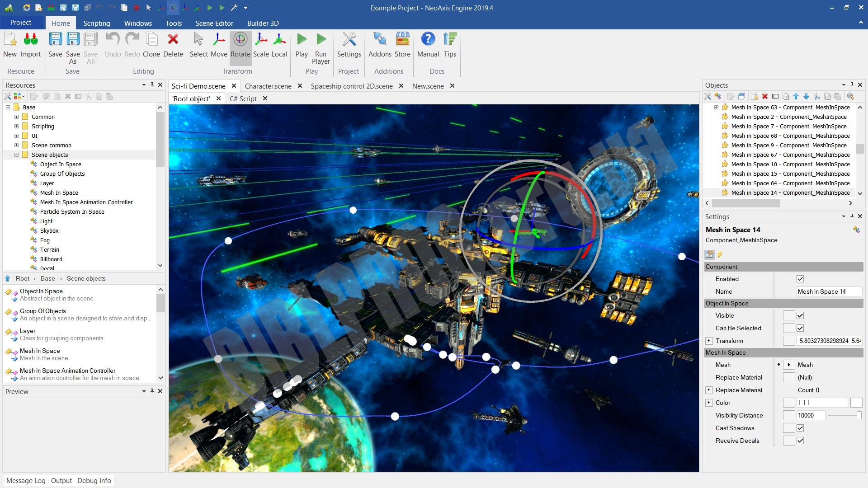
Task: Click move up arrow in Objects toolbar
Action: [796, 96]
